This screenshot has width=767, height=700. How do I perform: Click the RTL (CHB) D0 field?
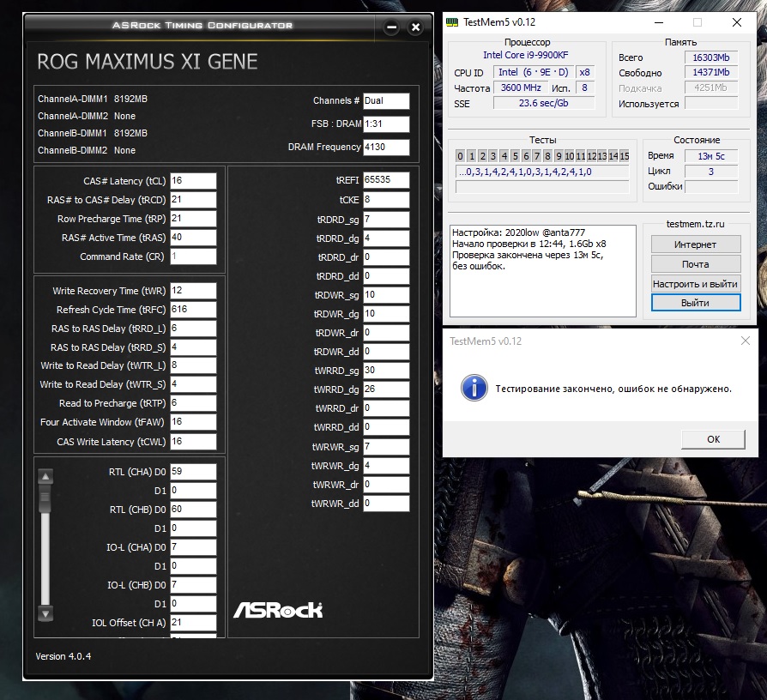(193, 510)
